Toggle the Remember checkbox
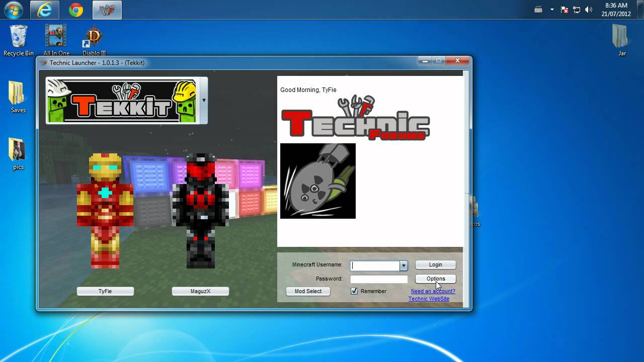644x362 pixels. click(x=354, y=291)
